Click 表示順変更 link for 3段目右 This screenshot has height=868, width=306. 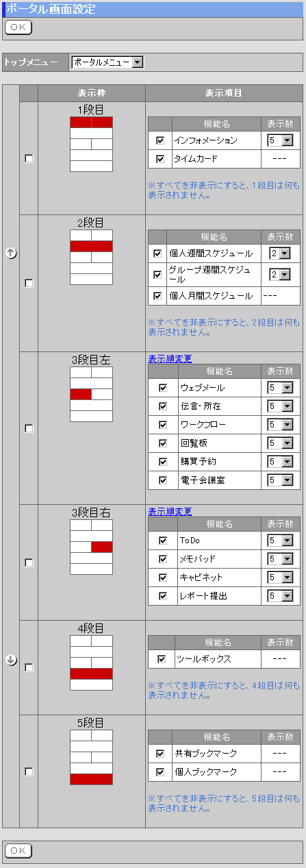point(170,511)
